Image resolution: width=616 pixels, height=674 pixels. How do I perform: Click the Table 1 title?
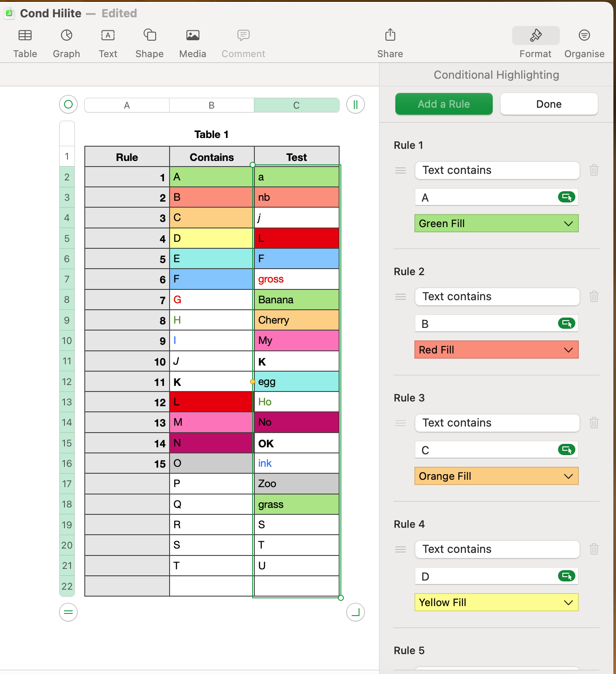212,135
